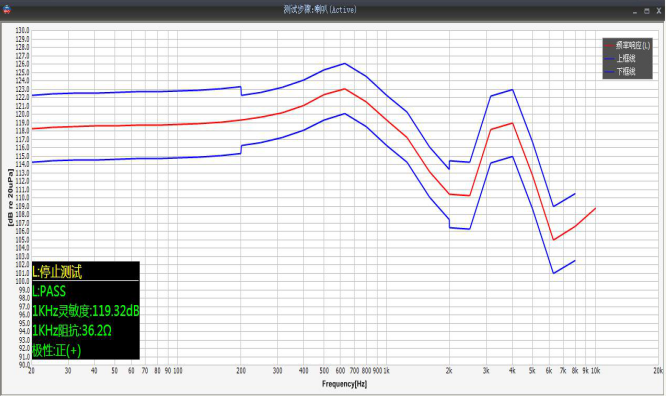667x396 pixels.
Task: Click the 130.0 label on the Y axis
Action: pyautogui.click(x=23, y=31)
